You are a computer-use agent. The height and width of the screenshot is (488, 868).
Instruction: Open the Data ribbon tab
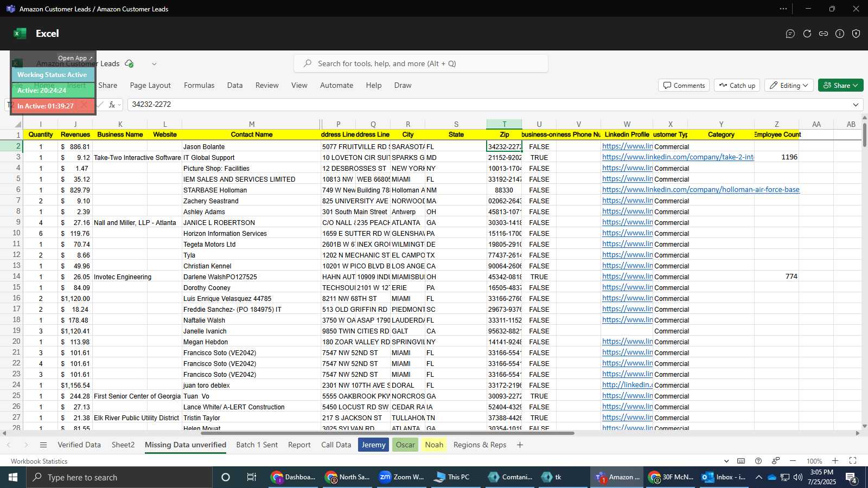tap(235, 85)
